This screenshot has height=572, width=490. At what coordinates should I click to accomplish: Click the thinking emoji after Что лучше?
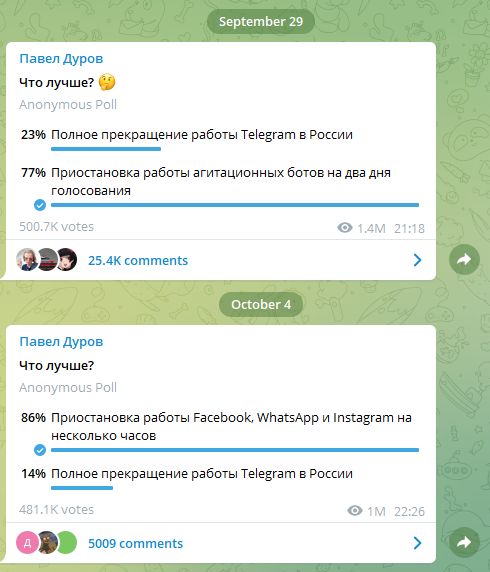click(x=107, y=82)
